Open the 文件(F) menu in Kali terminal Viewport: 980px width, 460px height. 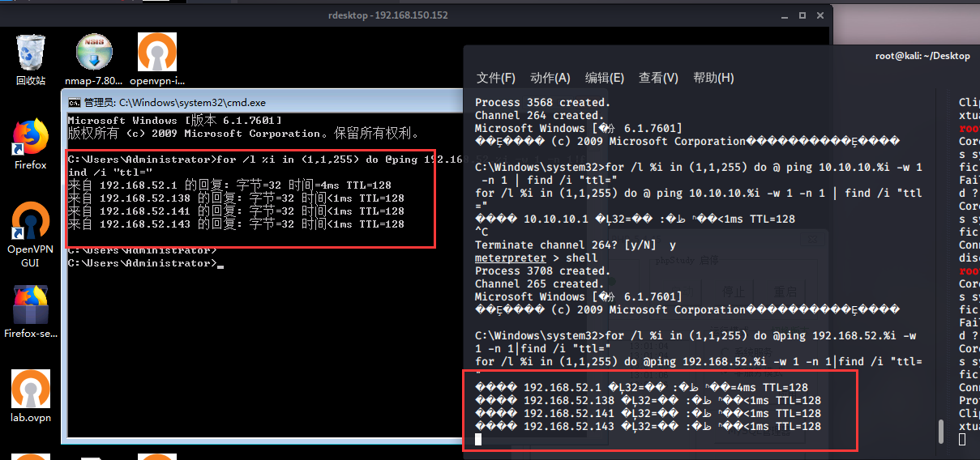tap(496, 78)
